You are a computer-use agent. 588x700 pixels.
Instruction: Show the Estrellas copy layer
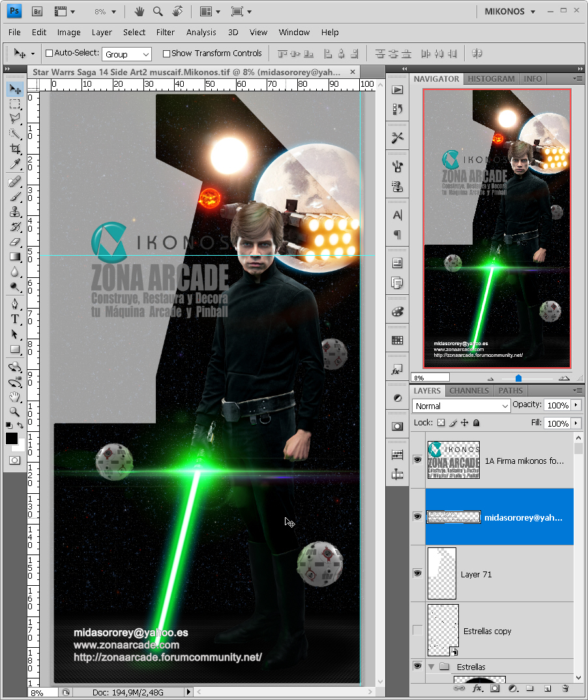pos(418,630)
